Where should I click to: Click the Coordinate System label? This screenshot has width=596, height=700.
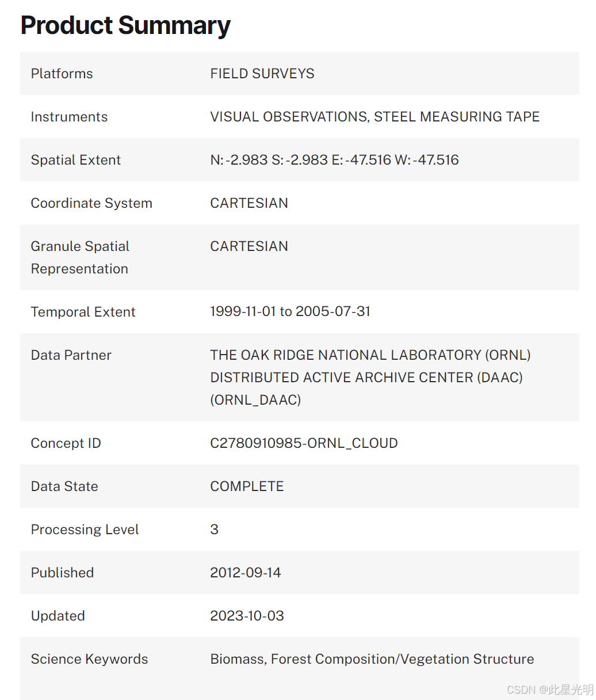91,203
